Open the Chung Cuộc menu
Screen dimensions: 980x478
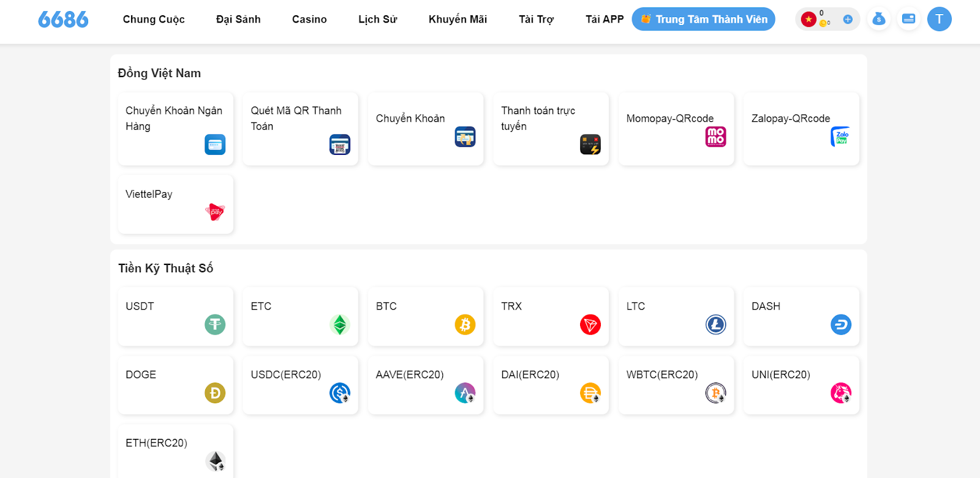[154, 20]
